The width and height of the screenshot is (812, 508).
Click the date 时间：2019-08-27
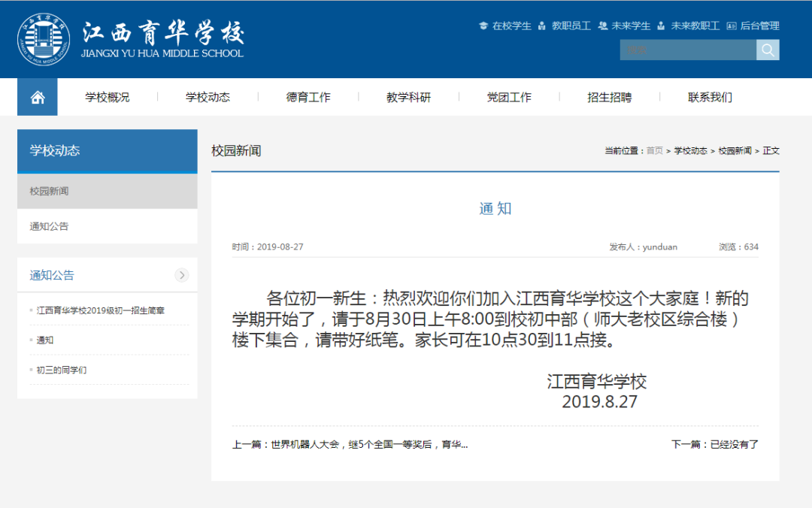(x=268, y=246)
